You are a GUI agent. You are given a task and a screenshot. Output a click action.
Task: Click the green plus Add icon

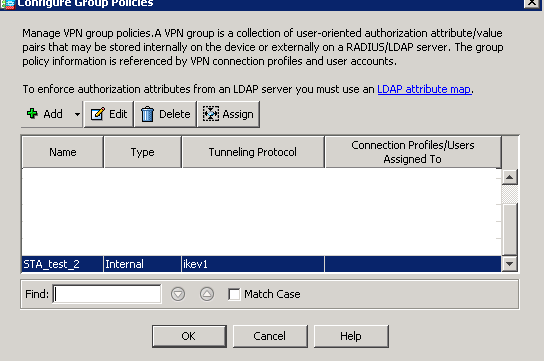[32, 113]
